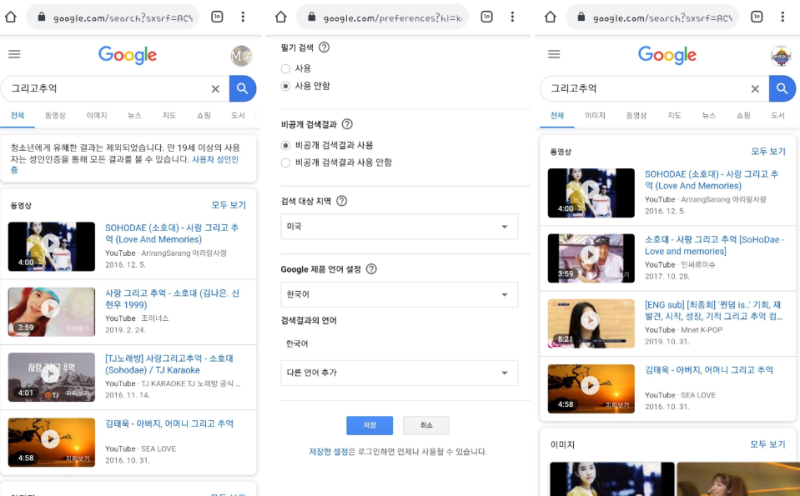Open account avatar in right screen
Image resolution: width=800 pixels, height=496 pixels.
point(781,56)
